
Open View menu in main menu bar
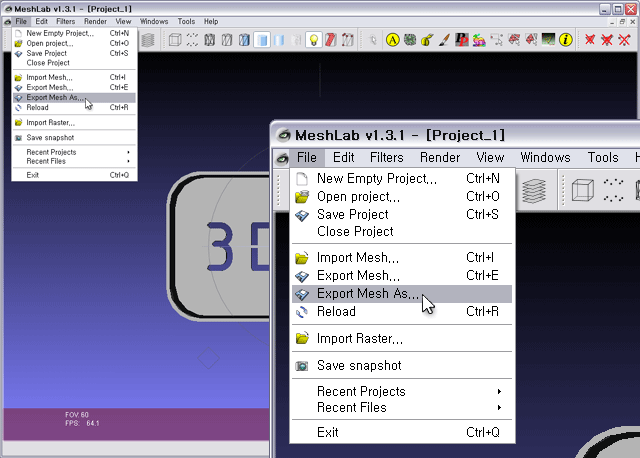point(123,22)
